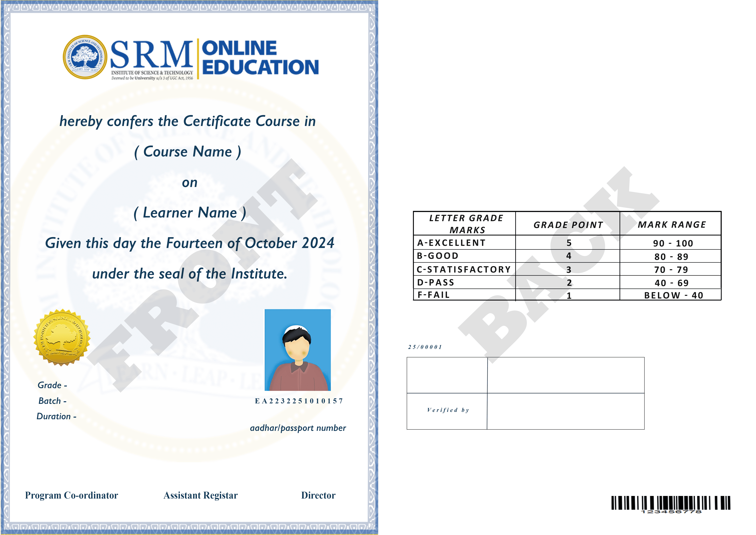Image resolution: width=756 pixels, height=535 pixels.
Task: Click the empty box right of 'Verified by'
Action: click(x=566, y=411)
